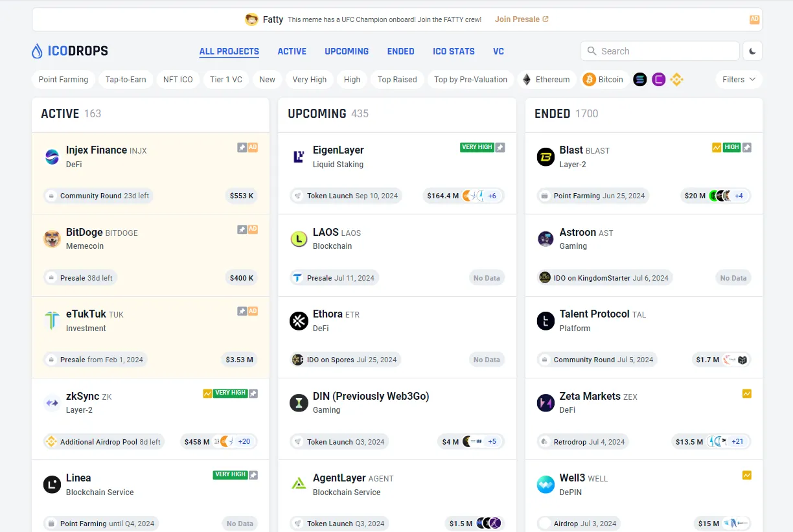Open the Filters dropdown
793x532 pixels.
tap(738, 79)
